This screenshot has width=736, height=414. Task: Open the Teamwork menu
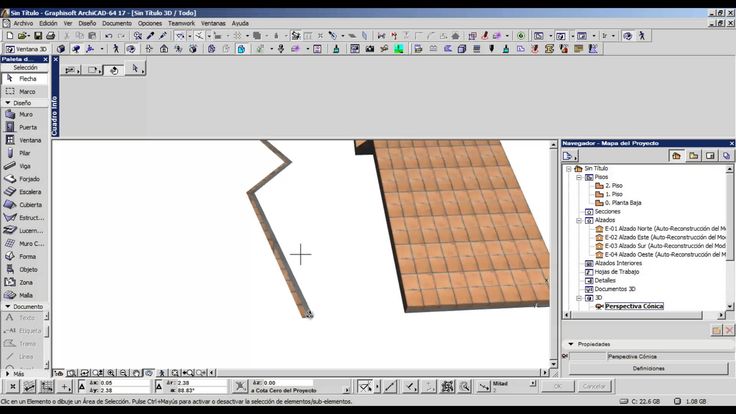pyautogui.click(x=183, y=22)
